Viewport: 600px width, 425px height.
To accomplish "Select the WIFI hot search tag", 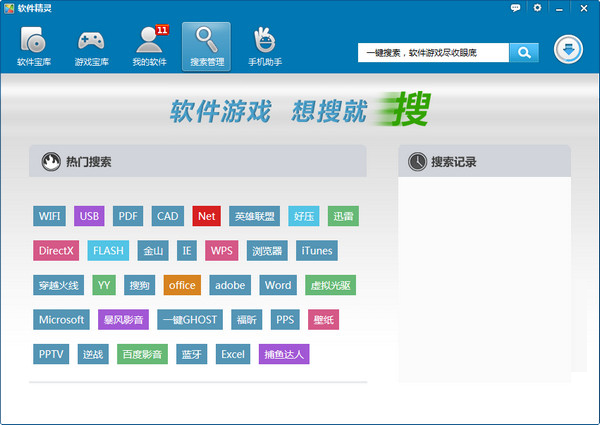I will 50,216.
